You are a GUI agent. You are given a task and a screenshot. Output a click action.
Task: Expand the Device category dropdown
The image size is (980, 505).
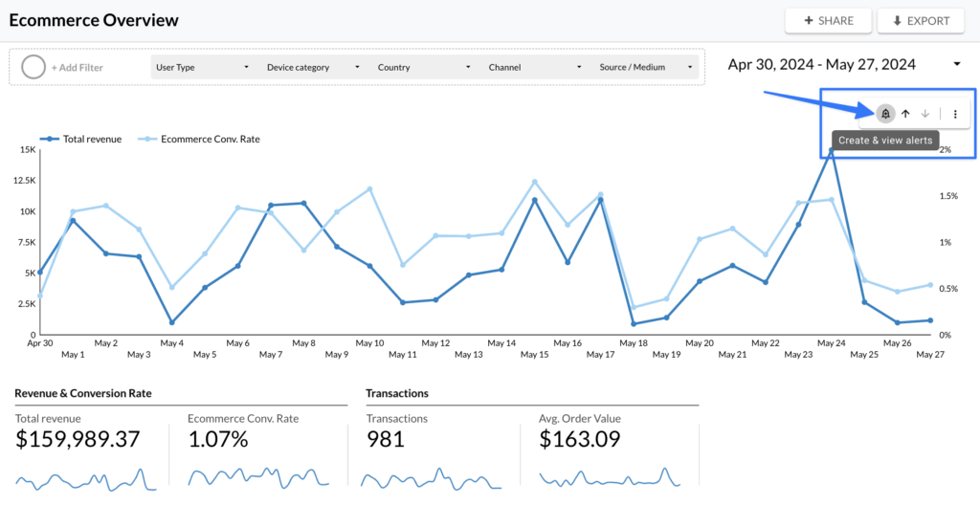click(x=313, y=68)
